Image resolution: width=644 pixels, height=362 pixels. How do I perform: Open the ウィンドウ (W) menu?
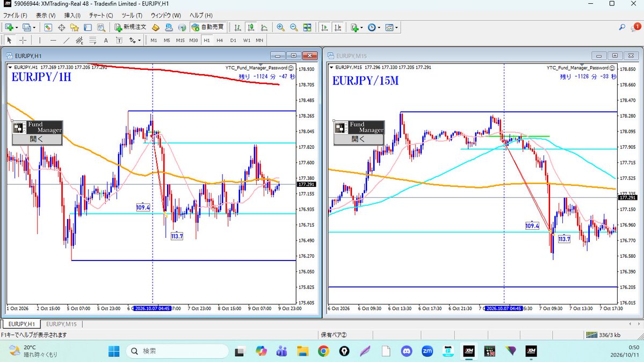[165, 15]
